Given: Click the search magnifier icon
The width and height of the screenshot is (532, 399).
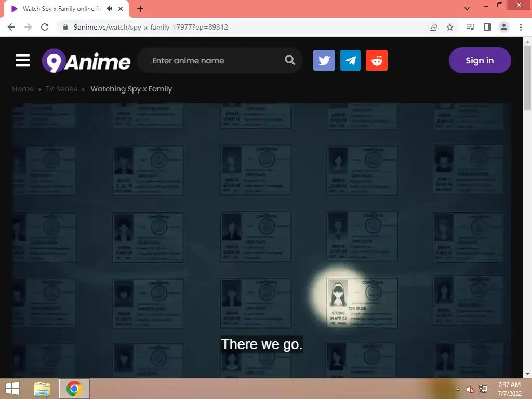Looking at the screenshot, I should (x=290, y=60).
